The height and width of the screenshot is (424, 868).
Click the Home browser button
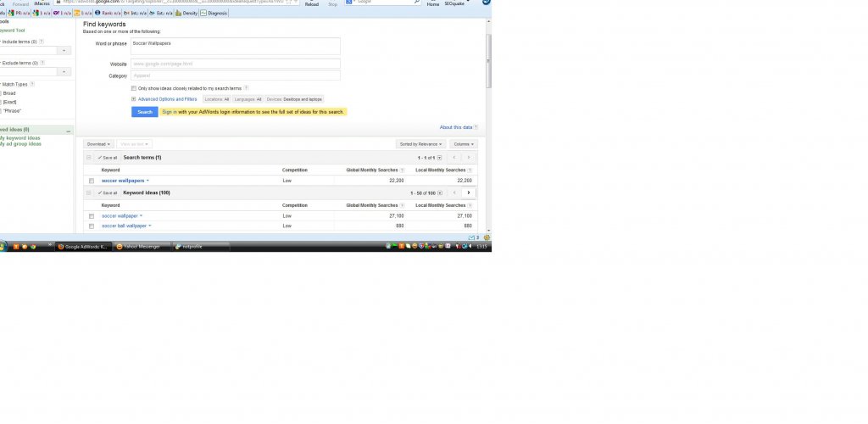click(433, 3)
